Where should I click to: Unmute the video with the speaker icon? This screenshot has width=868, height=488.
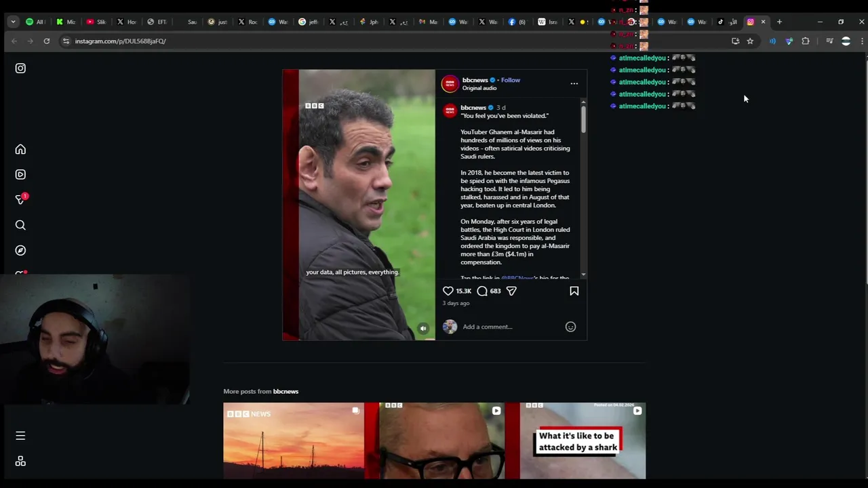coord(423,329)
